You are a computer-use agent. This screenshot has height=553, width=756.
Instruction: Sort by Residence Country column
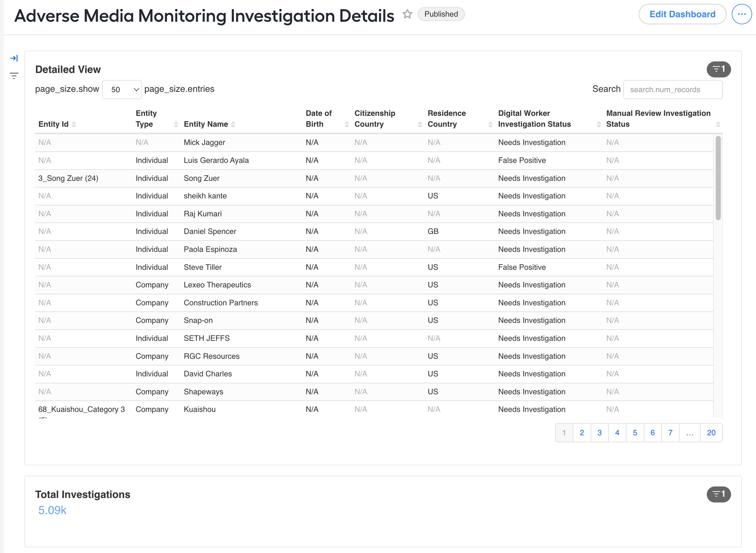(490, 124)
